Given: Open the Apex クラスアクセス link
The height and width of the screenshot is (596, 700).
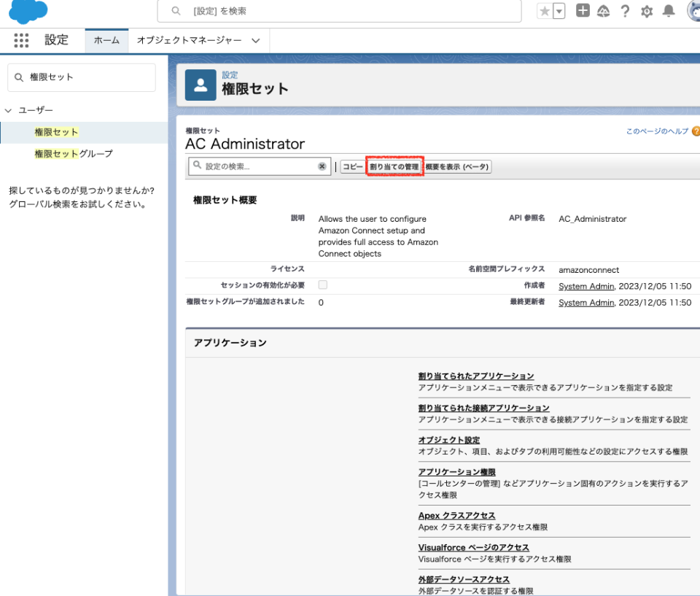Looking at the screenshot, I should (x=456, y=516).
